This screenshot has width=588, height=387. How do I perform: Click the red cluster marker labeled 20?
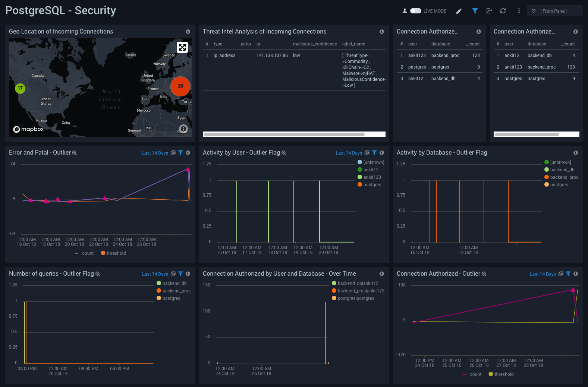(x=180, y=86)
